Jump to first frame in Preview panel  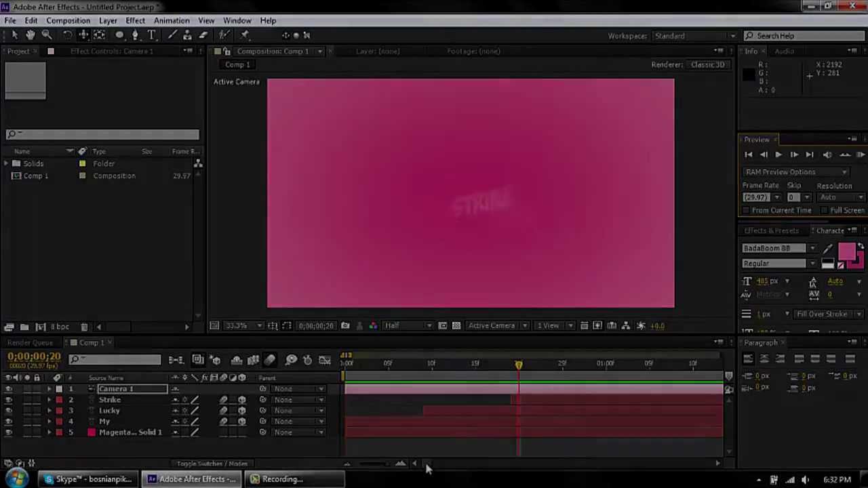tap(749, 155)
